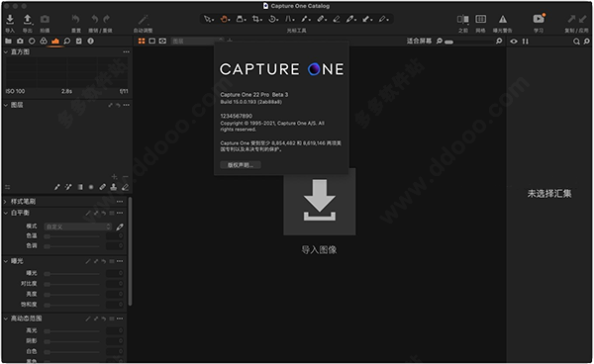594x364 pixels.
Task: Click the Reset (重置) adjustments icon
Action: point(76,19)
